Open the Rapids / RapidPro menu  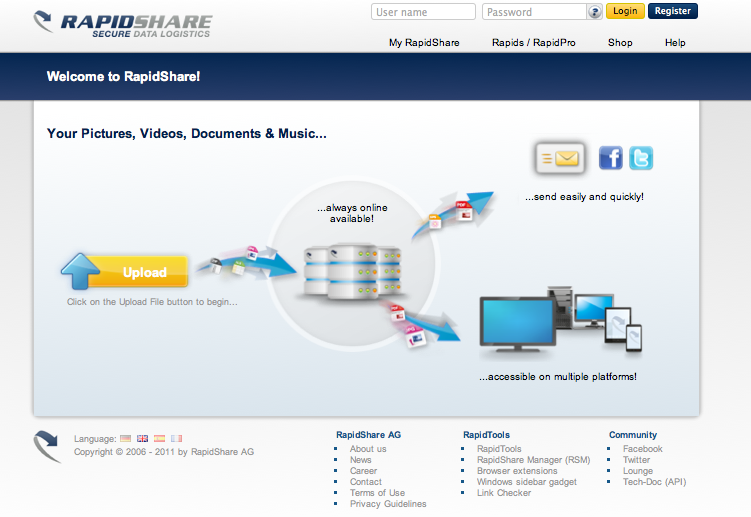[534, 43]
